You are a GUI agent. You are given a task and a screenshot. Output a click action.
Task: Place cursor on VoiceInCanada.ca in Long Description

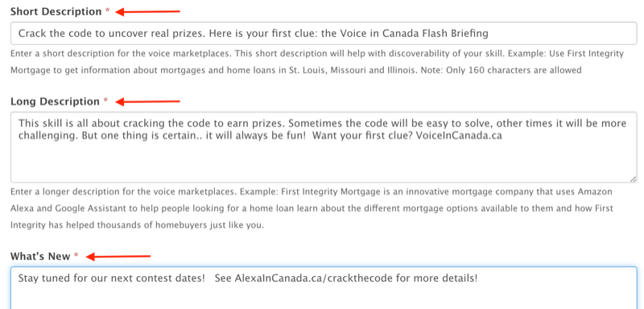[x=459, y=136]
